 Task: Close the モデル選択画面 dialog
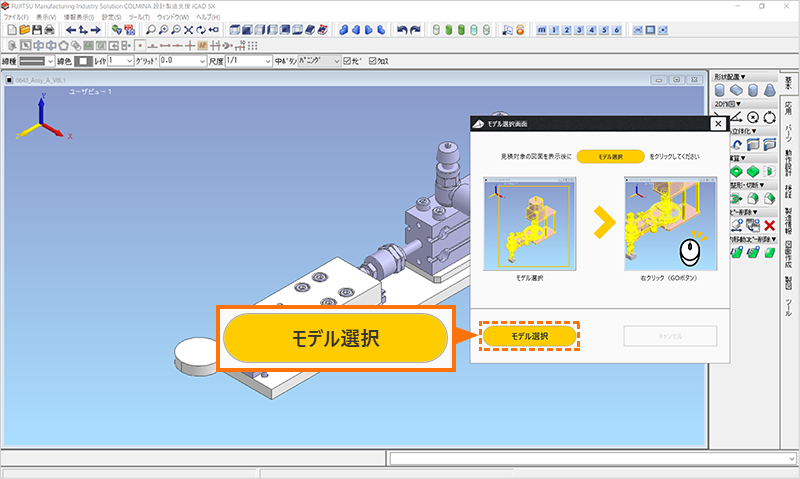point(718,123)
